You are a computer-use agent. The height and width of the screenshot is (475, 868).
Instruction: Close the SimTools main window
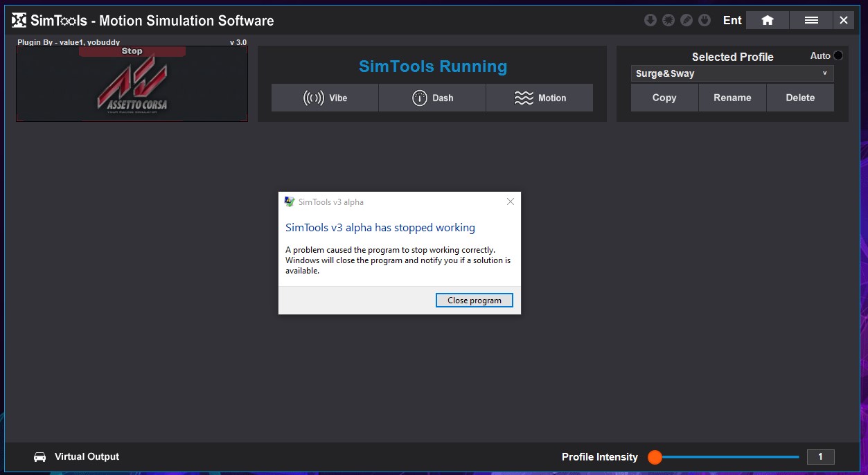(844, 20)
